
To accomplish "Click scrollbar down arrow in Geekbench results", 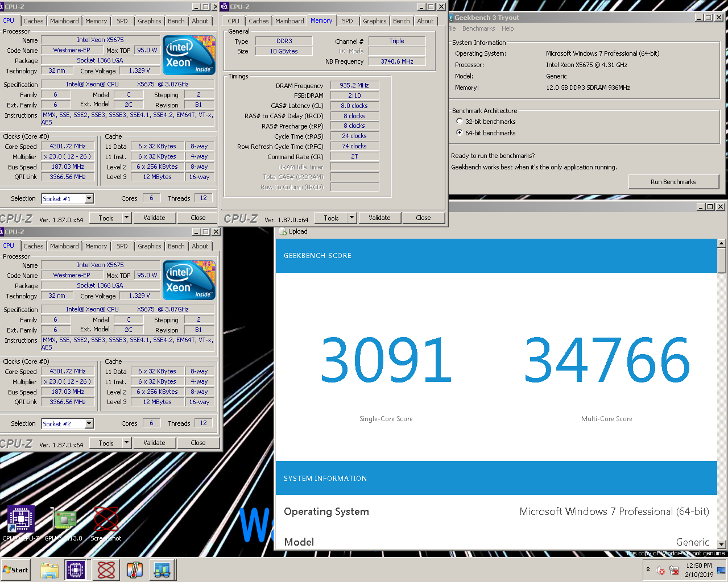I will [722, 544].
